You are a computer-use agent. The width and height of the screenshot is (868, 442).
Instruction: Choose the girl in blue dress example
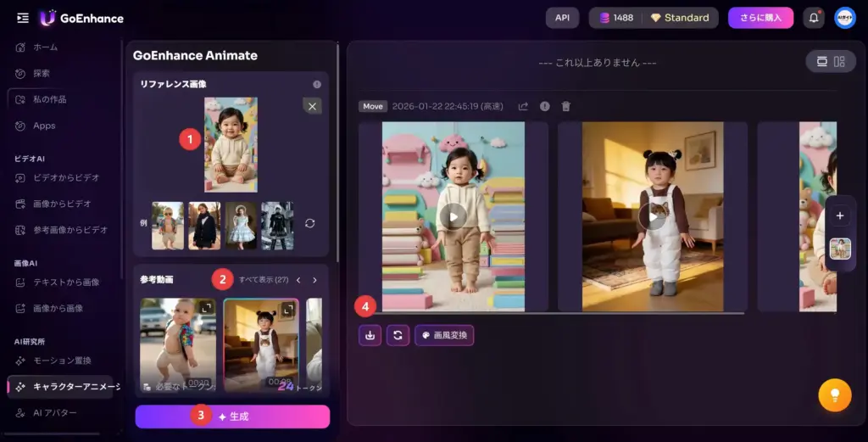pyautogui.click(x=241, y=226)
